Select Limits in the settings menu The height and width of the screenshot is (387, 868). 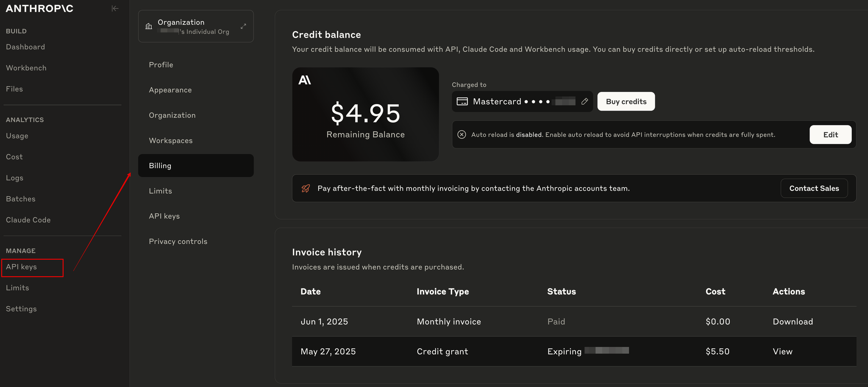(x=196, y=191)
